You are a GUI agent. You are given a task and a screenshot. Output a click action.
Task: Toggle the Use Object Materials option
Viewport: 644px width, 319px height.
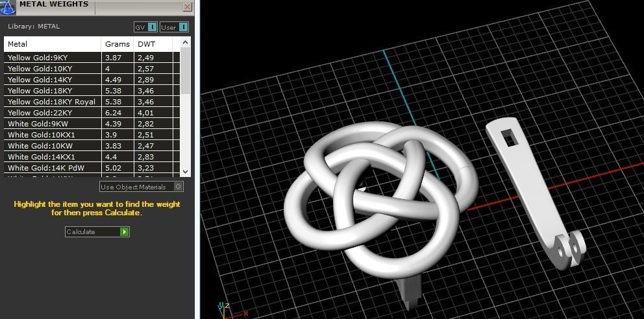click(142, 187)
